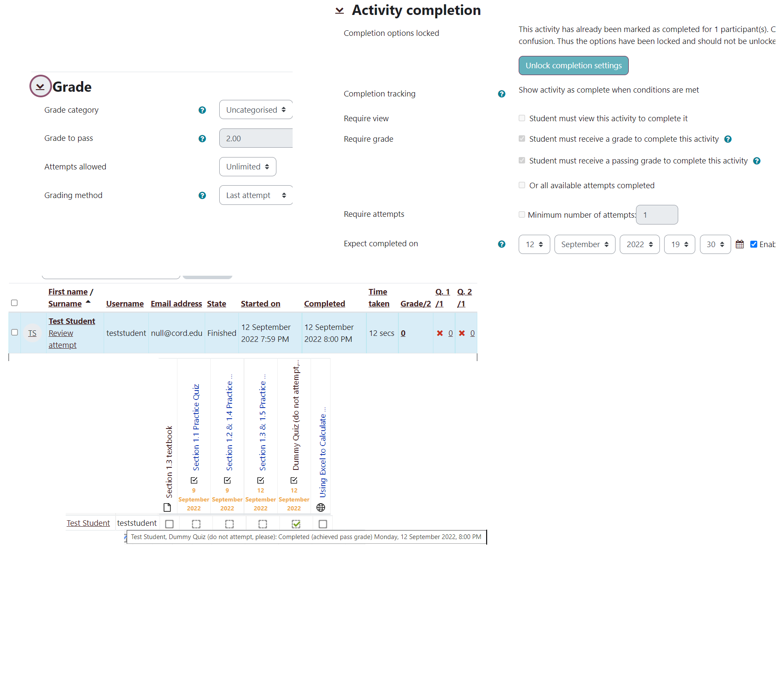Open the hour dropdown showing 19

coord(680,245)
